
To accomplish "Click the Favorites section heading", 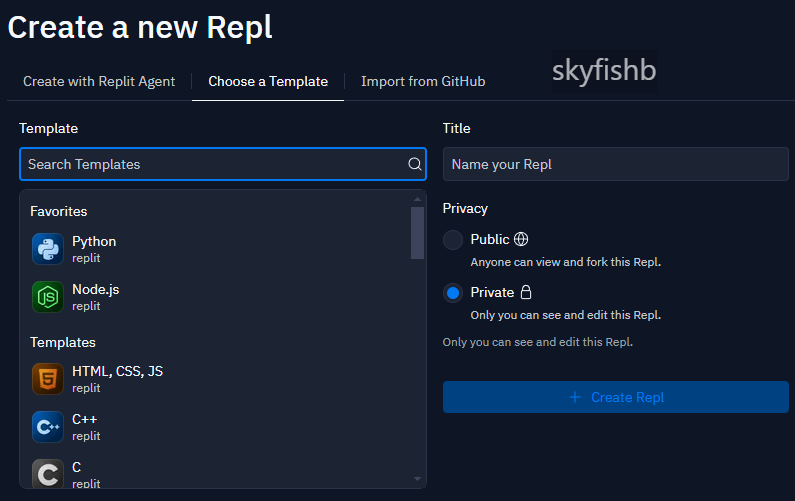I will 59,211.
